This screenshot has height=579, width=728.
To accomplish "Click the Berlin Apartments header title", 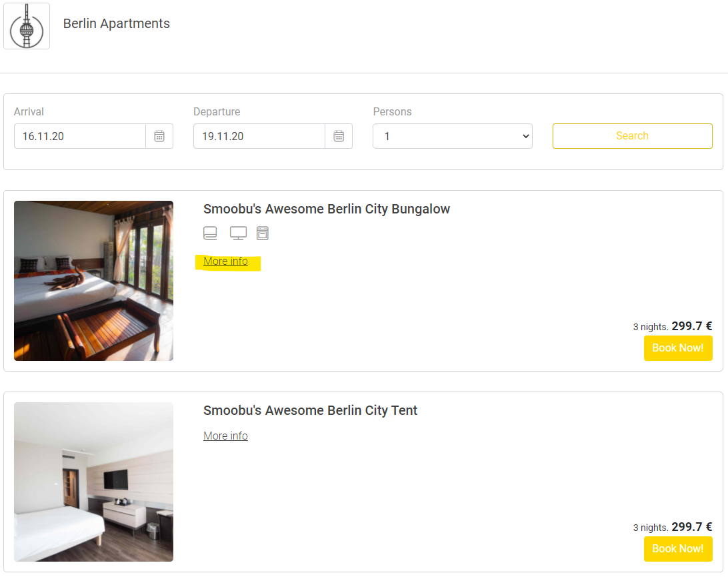I will click(x=117, y=24).
